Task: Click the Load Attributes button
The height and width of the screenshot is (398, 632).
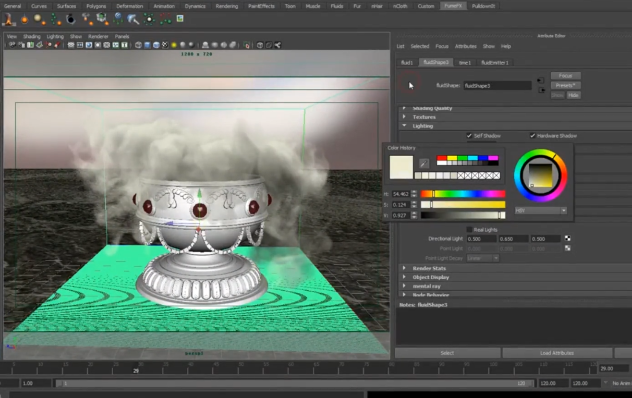Action: pos(557,353)
